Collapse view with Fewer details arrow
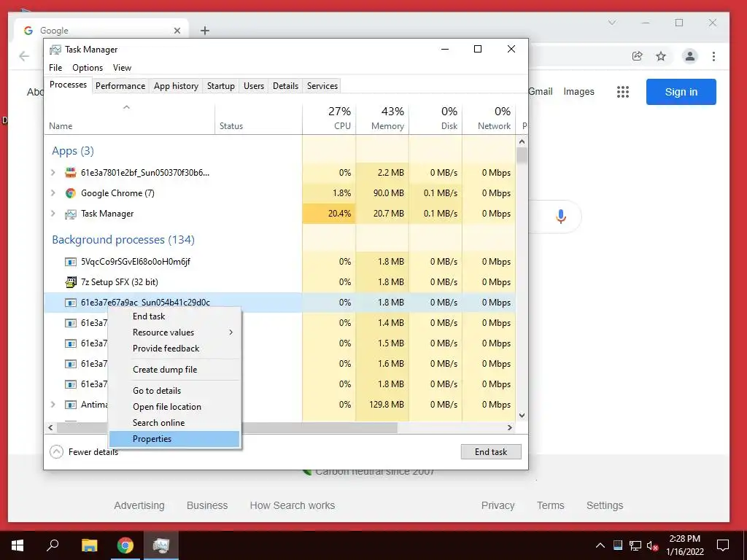The width and height of the screenshot is (747, 560). (56, 451)
